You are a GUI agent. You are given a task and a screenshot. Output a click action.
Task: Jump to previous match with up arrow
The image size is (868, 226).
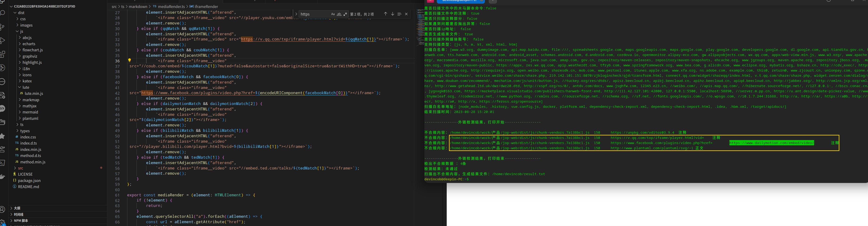pos(386,14)
